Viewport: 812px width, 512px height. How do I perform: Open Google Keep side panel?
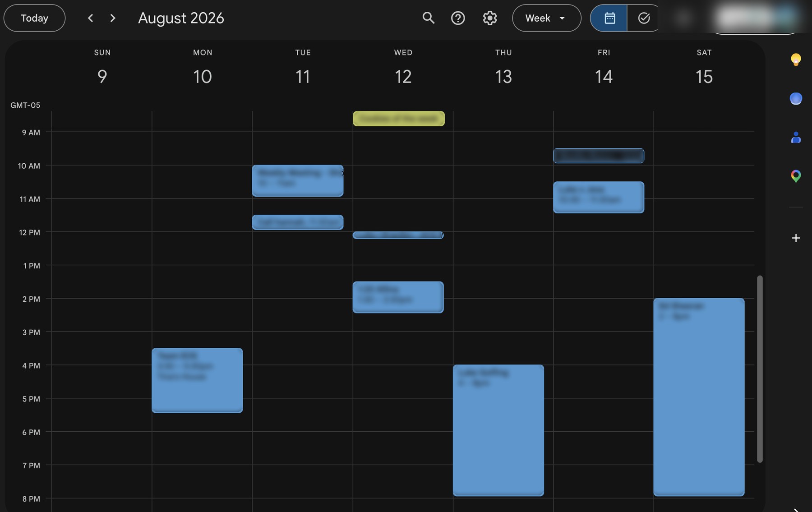click(796, 60)
